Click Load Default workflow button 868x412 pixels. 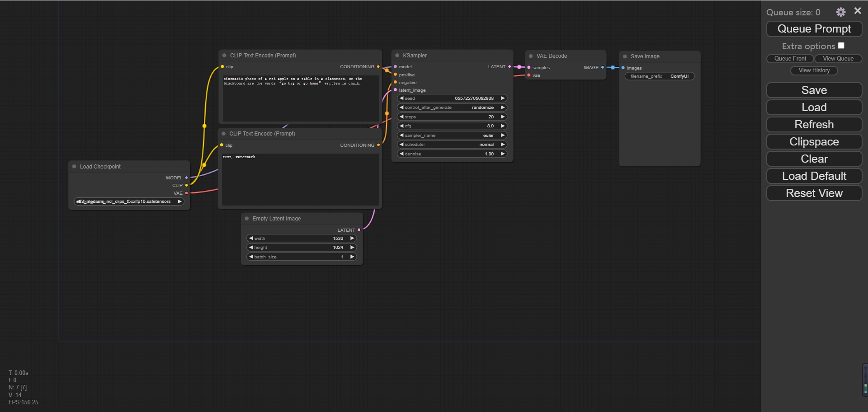click(814, 176)
